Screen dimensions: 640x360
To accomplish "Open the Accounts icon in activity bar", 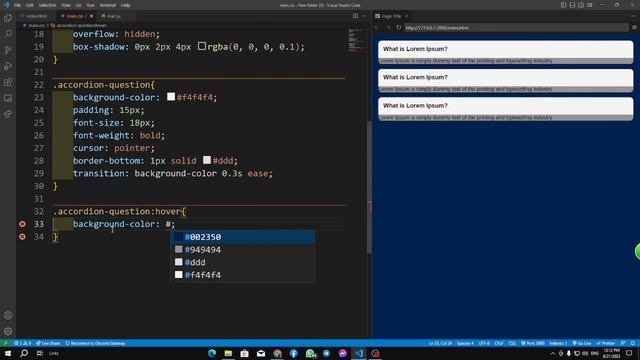I will pyautogui.click(x=8, y=316).
